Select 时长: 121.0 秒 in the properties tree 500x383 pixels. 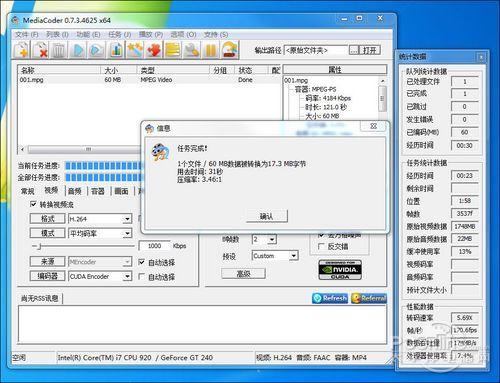[x=326, y=107]
